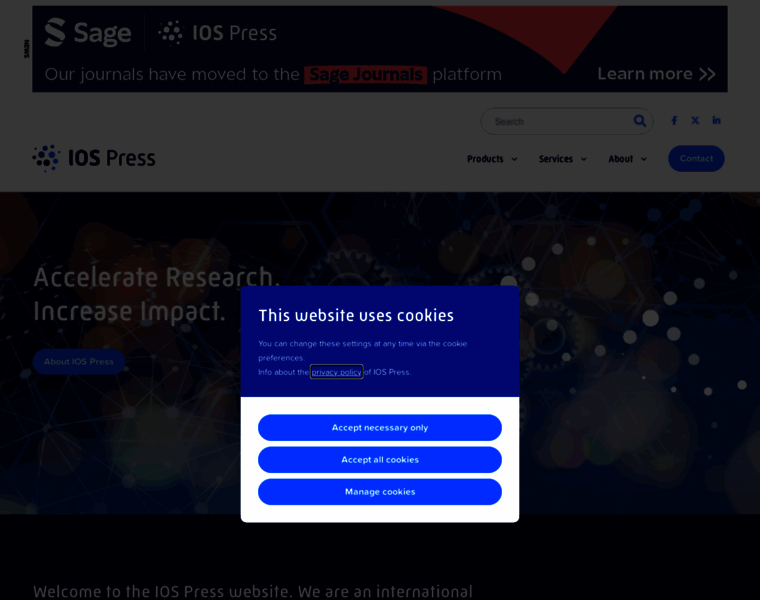Click the 'Accelerate Research.' headline
The image size is (760, 600).
click(157, 277)
